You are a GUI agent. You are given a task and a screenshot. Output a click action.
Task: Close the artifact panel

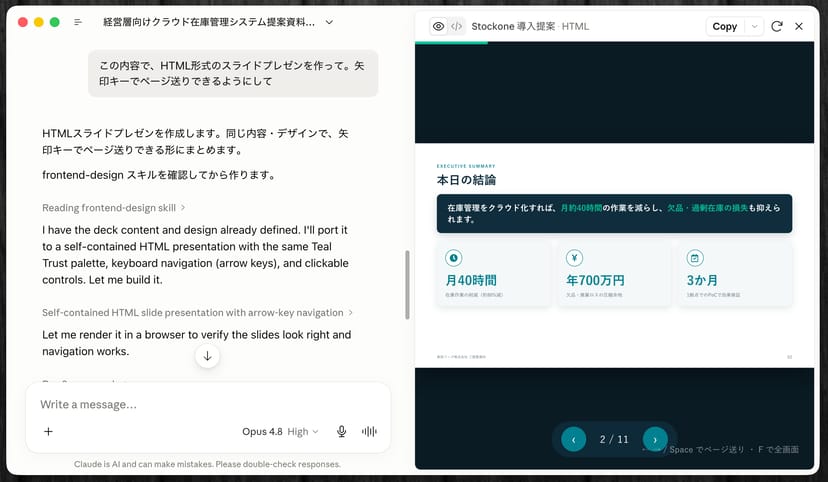799,26
